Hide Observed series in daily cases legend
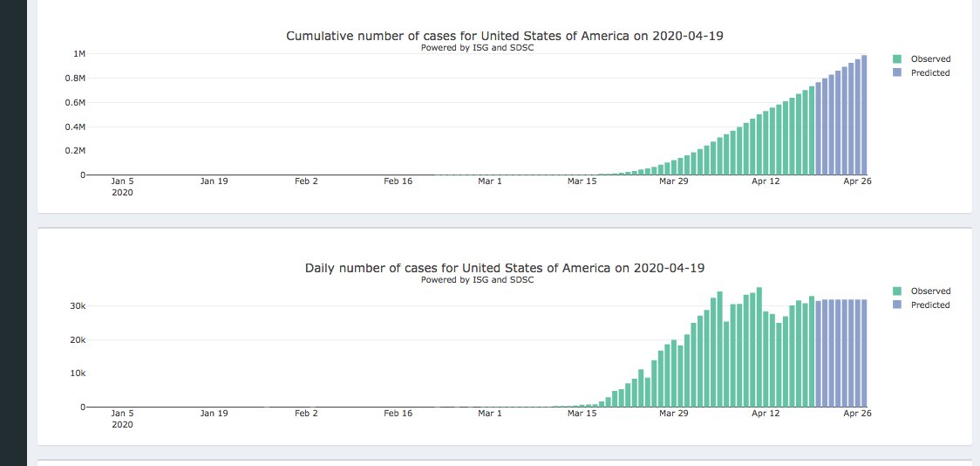980x466 pixels. pos(930,291)
